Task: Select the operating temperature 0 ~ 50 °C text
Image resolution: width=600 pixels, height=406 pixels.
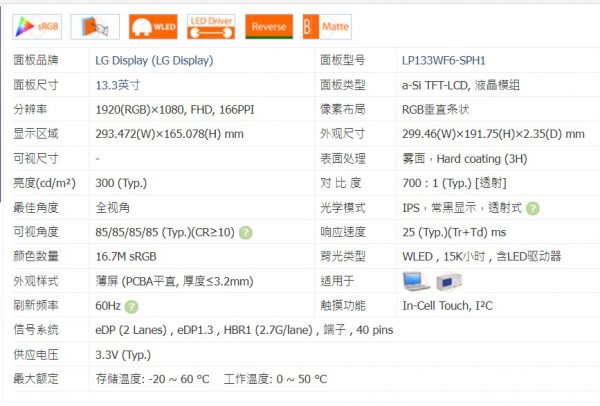Action: click(x=275, y=379)
